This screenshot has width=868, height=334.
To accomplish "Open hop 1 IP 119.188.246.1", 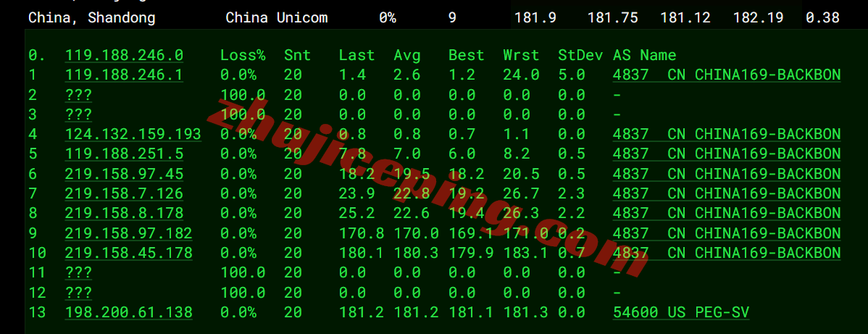I will click(x=124, y=75).
